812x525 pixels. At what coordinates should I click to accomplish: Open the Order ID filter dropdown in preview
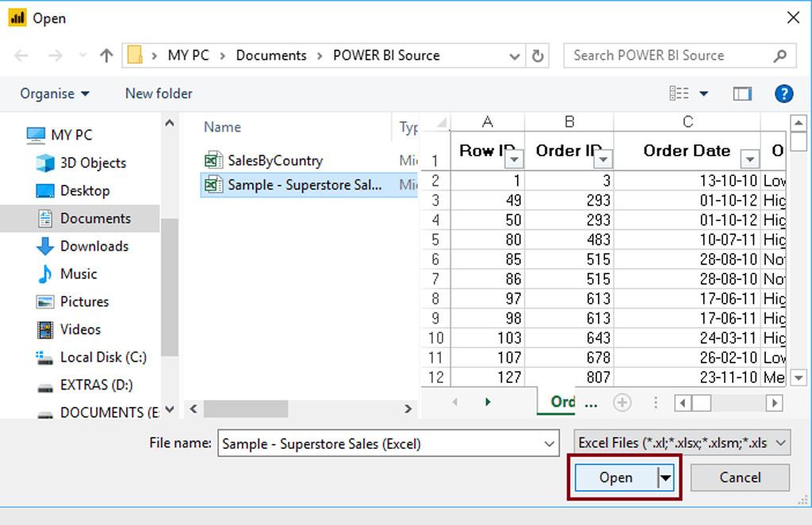(603, 159)
